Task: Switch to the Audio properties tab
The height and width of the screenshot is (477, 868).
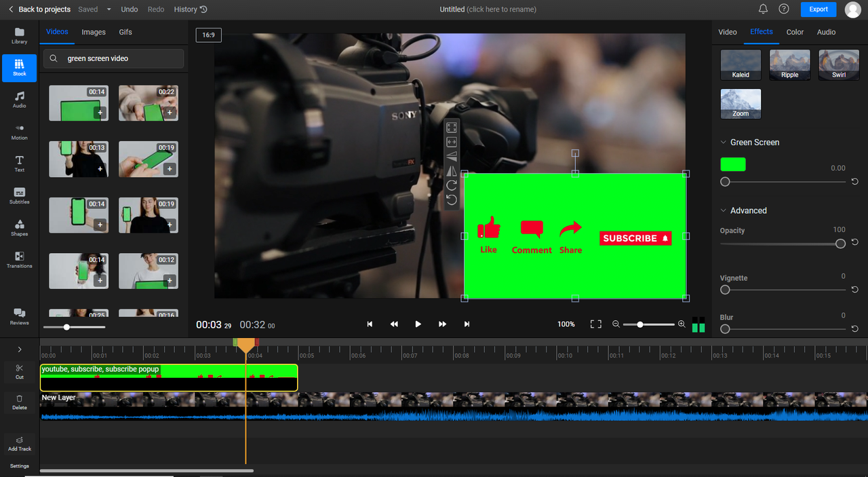Action: click(826, 32)
